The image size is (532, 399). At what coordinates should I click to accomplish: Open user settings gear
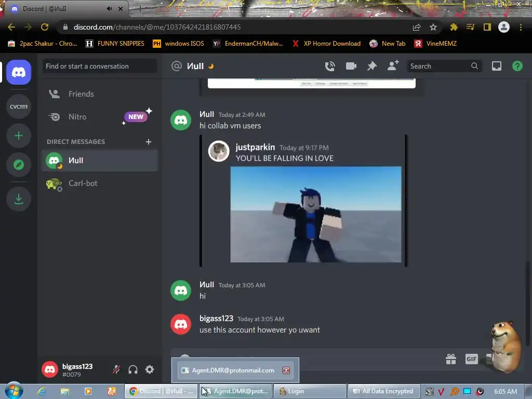point(150,369)
